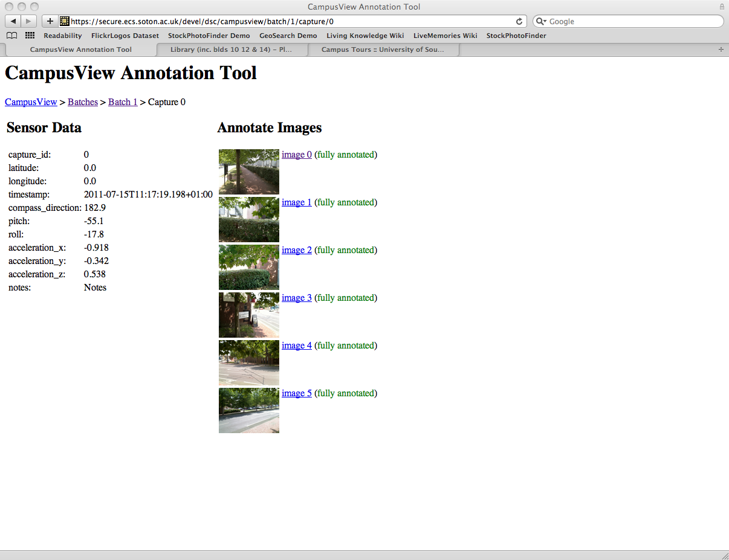Screen dimensions: 729x560
Task: Click the browser back arrow button
Action: [13, 21]
